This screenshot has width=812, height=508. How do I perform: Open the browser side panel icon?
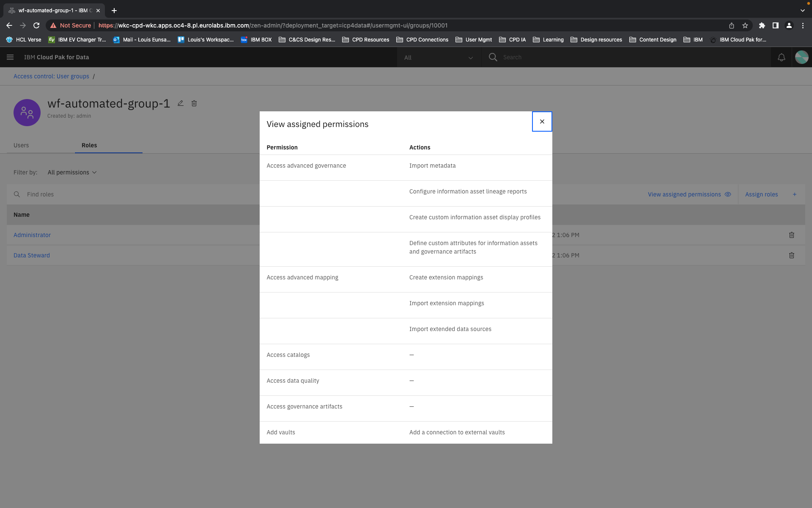pos(776,25)
